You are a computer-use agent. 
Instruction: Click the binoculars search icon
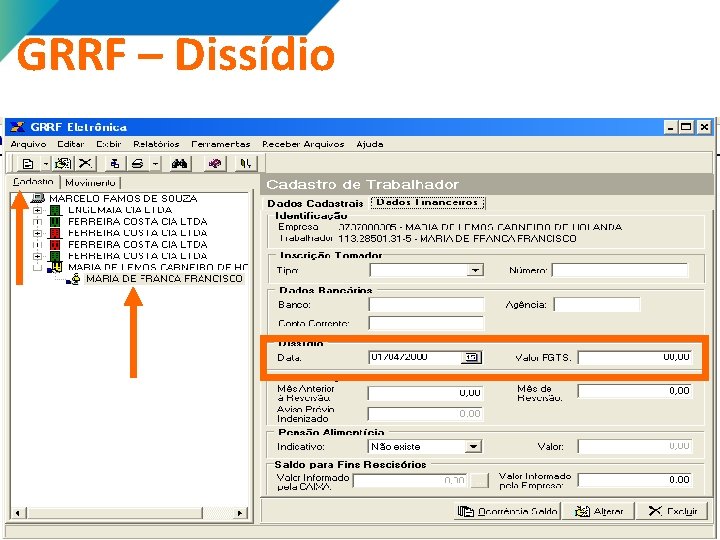coord(179,163)
